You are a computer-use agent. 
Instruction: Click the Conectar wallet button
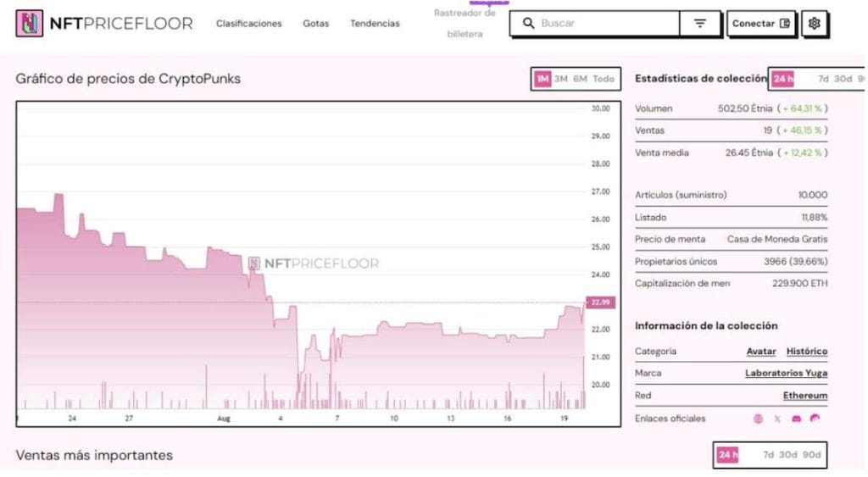(x=761, y=23)
